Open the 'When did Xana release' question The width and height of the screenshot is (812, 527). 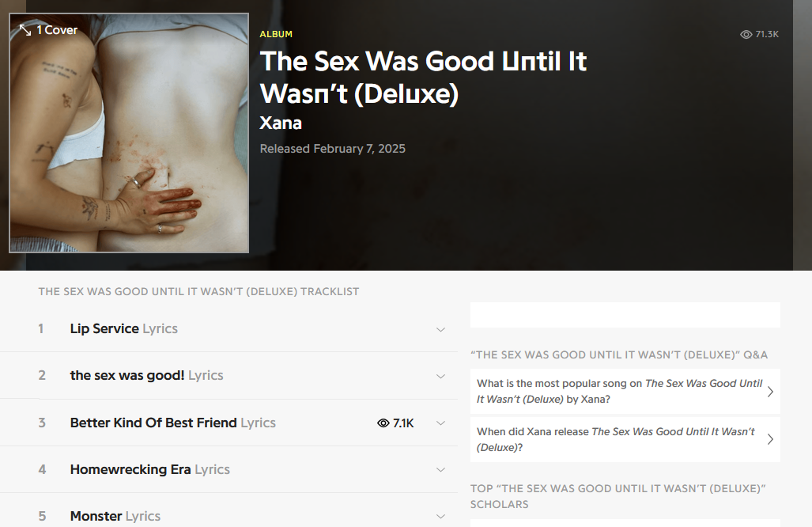615,439
